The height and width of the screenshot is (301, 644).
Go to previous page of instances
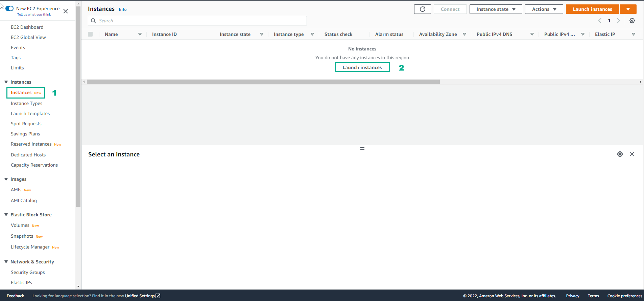(600, 21)
